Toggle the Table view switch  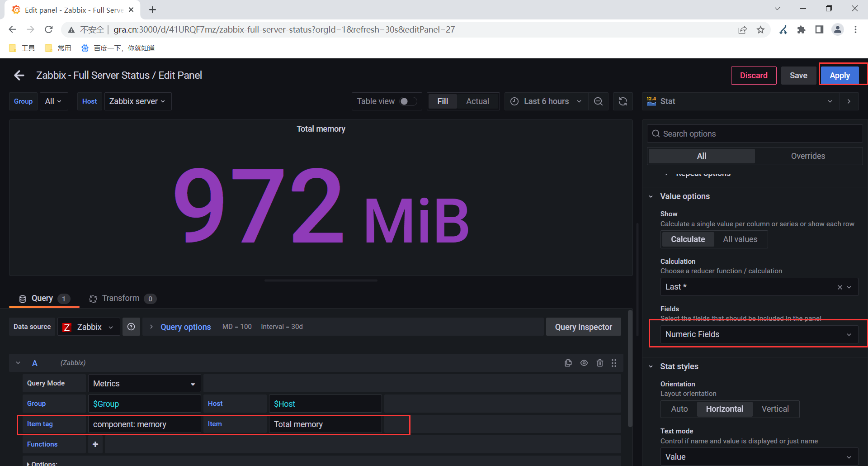[408, 101]
